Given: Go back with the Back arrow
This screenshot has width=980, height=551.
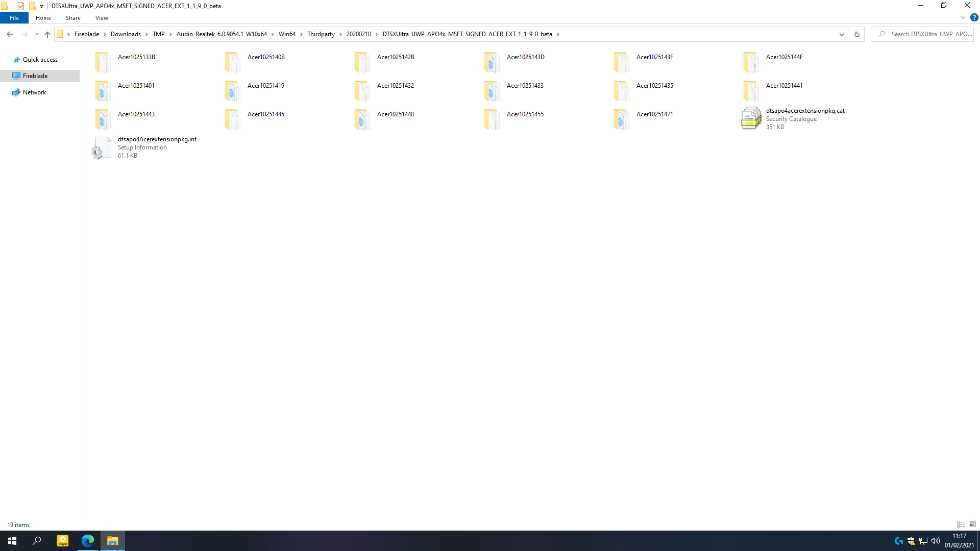Looking at the screenshot, I should [10, 34].
